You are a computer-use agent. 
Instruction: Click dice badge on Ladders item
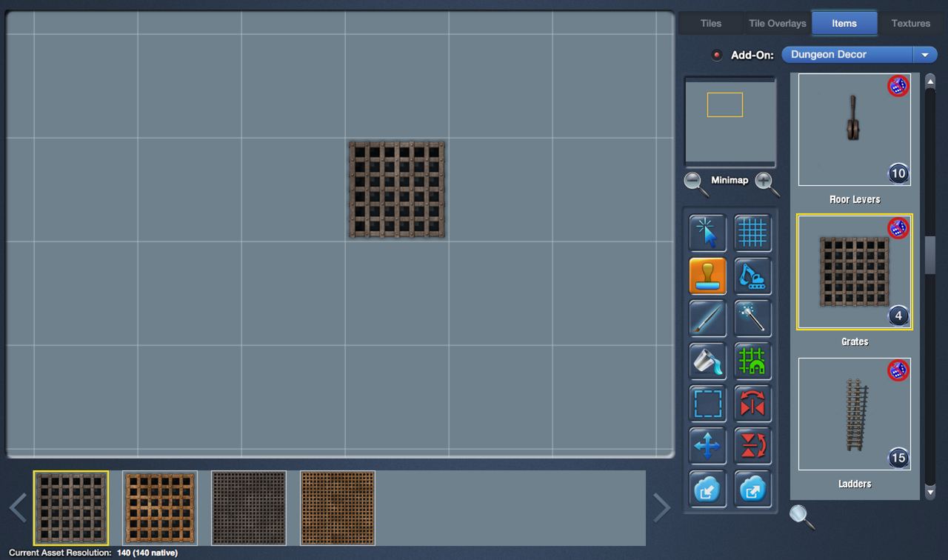pyautogui.click(x=898, y=370)
